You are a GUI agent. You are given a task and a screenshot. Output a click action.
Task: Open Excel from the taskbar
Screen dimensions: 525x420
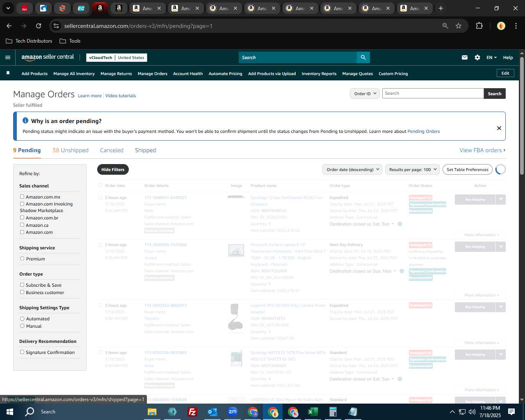pyautogui.click(x=313, y=412)
